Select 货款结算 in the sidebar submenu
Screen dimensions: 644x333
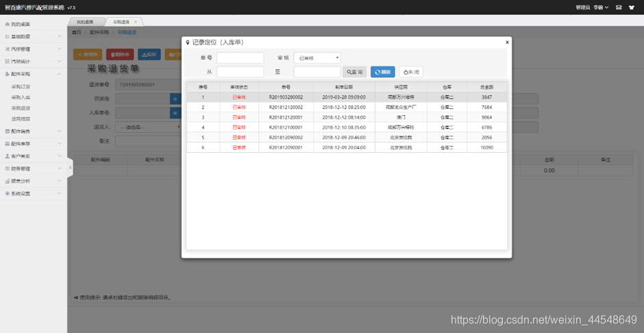click(x=21, y=119)
